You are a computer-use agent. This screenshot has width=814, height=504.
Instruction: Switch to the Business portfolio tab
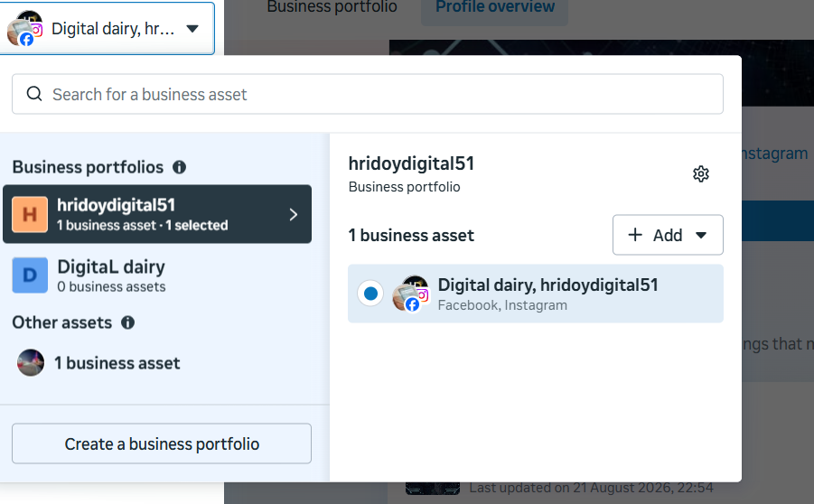332,7
